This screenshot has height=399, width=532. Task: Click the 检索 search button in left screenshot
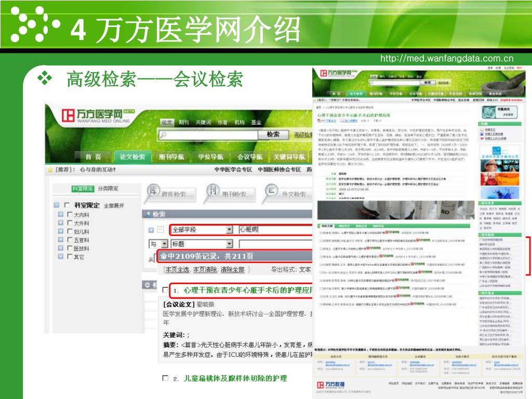tap(273, 135)
